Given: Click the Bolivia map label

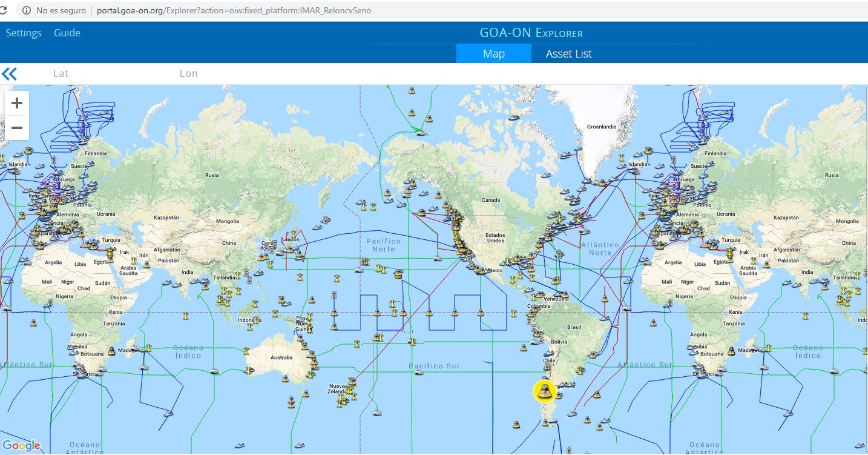Looking at the screenshot, I should click(x=558, y=342).
